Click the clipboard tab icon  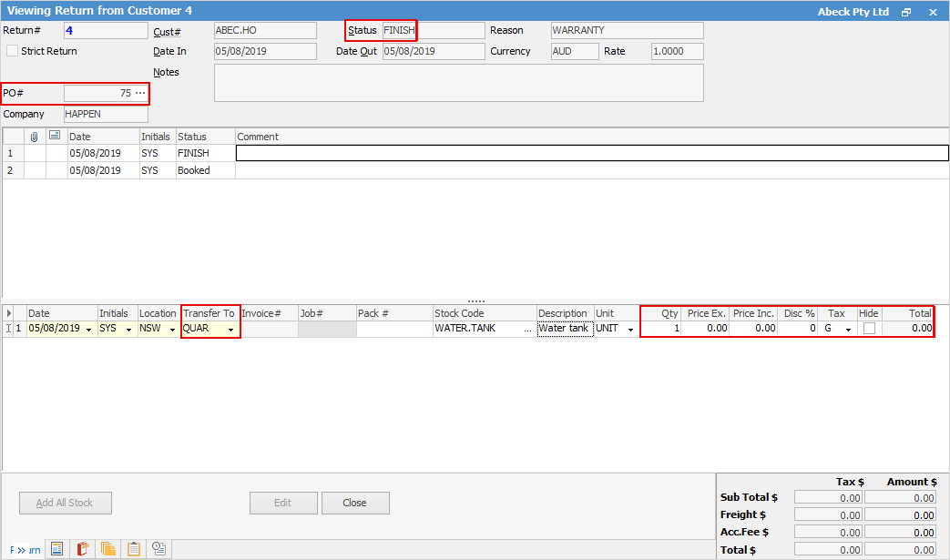coord(134,549)
